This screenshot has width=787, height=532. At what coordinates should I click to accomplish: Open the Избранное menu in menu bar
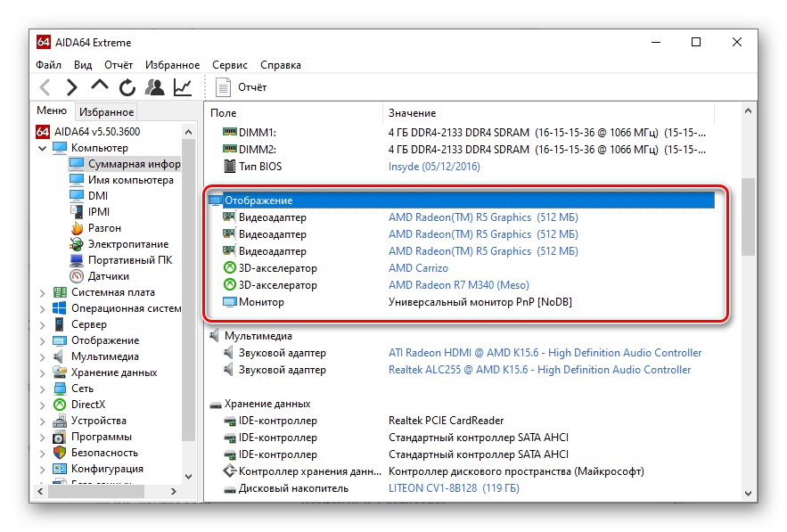[x=172, y=65]
